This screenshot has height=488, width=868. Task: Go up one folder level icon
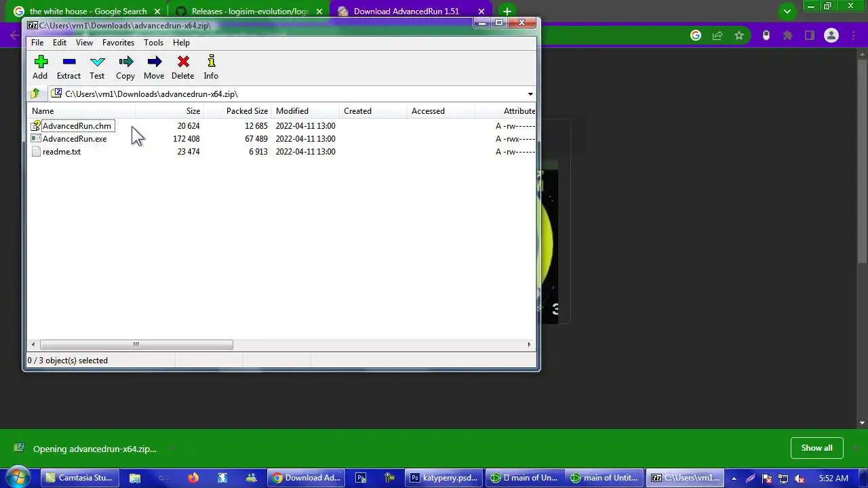tap(35, 94)
